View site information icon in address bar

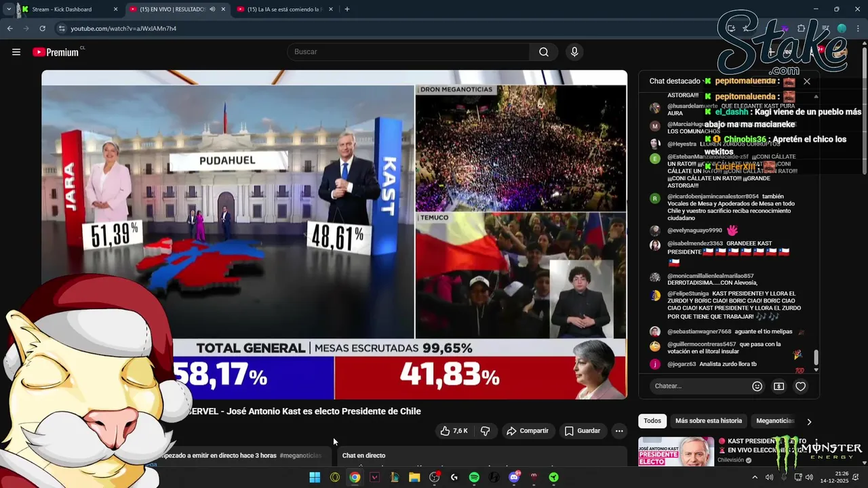tap(62, 28)
